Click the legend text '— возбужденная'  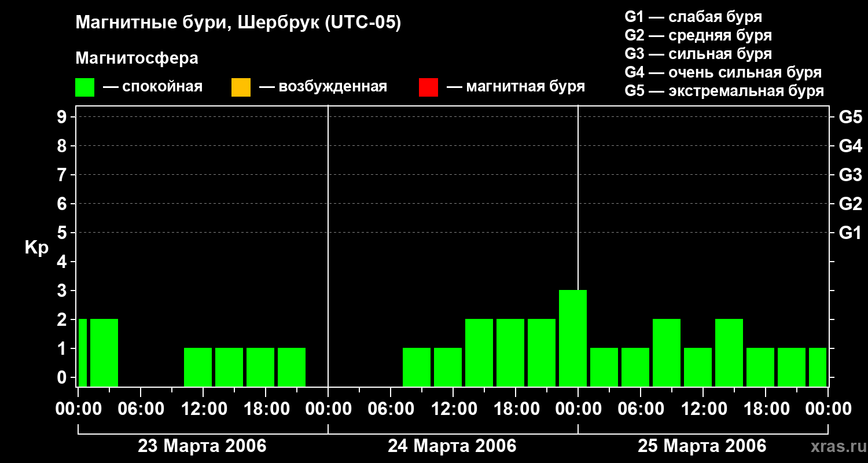click(323, 87)
